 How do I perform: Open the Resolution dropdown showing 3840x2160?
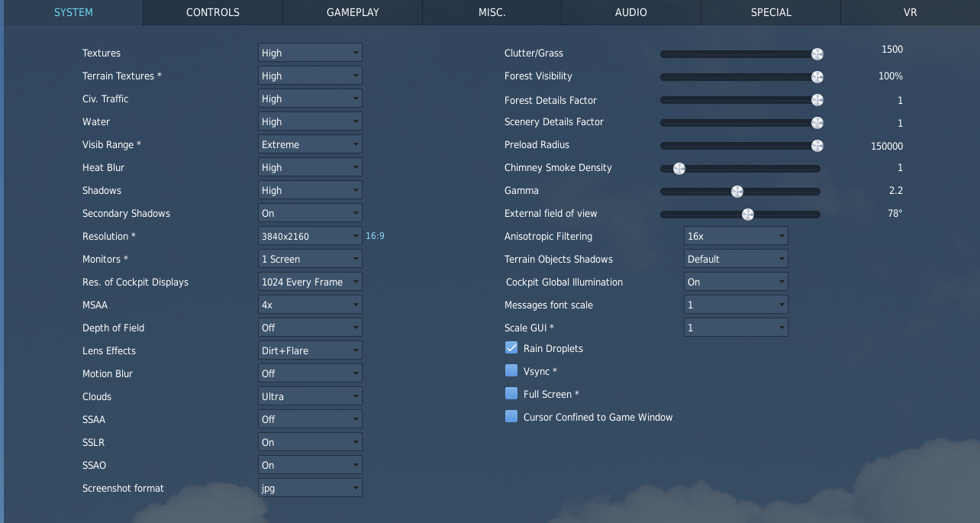pos(310,236)
